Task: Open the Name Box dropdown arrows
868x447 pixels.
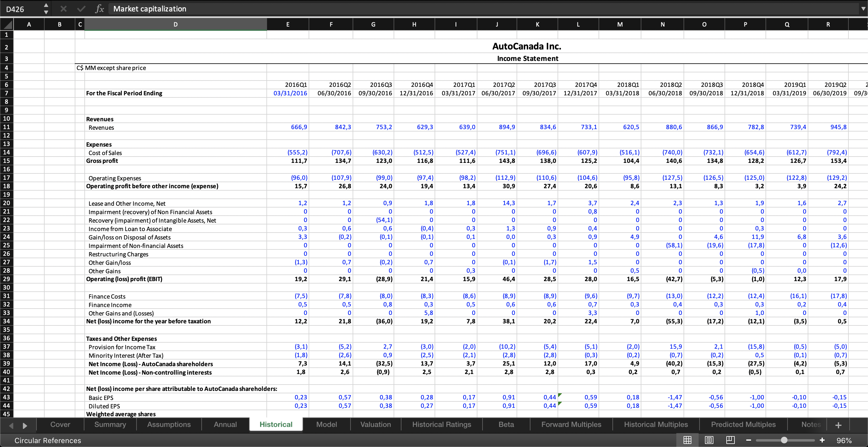Action: [46, 9]
